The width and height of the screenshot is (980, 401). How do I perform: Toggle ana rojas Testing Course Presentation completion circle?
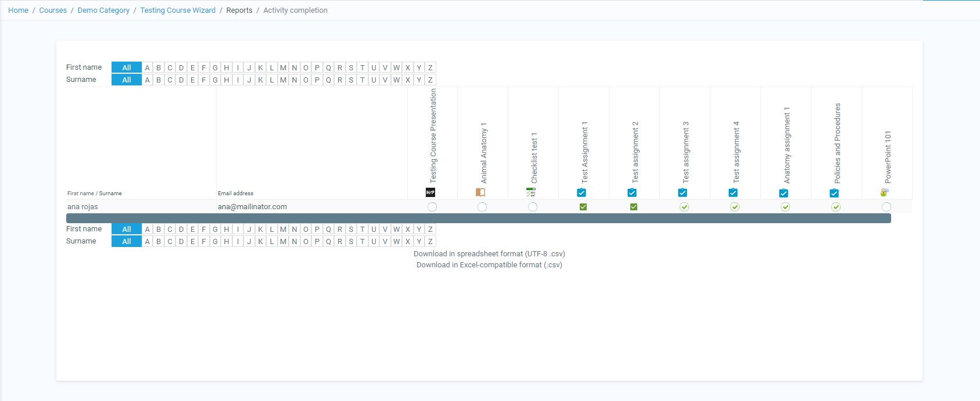coord(432,207)
